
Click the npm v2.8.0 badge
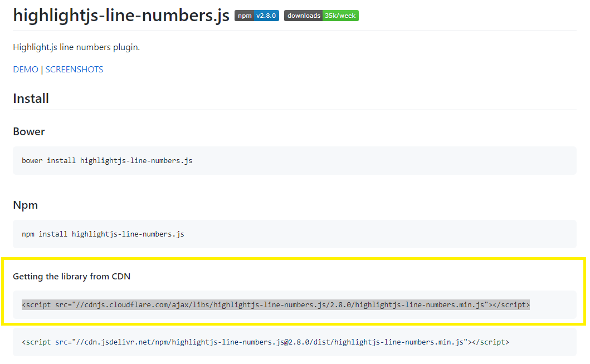257,16
